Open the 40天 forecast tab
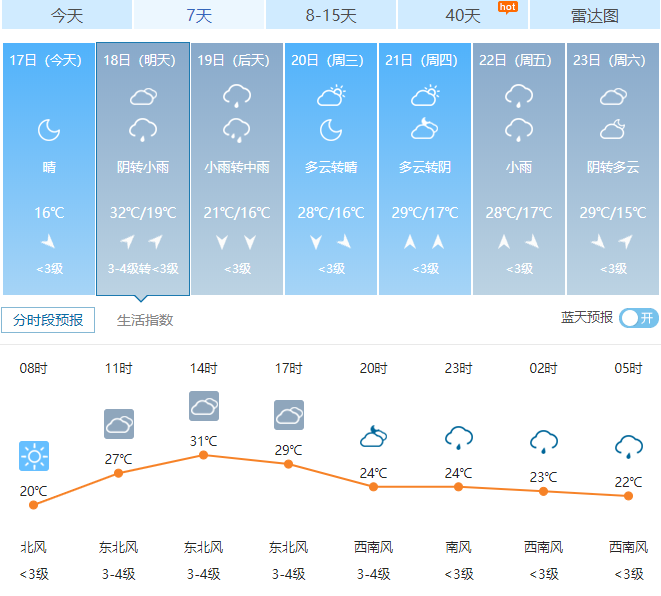 [462, 15]
